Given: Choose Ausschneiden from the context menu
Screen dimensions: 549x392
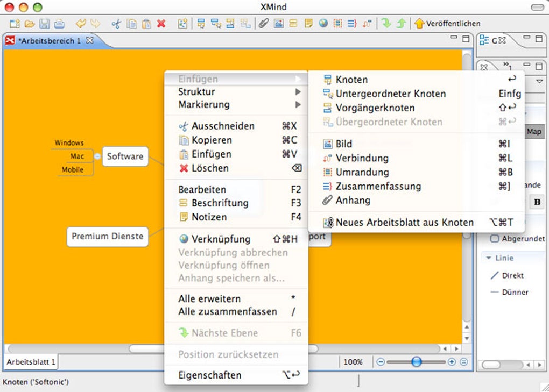Looking at the screenshot, I should (x=236, y=126).
